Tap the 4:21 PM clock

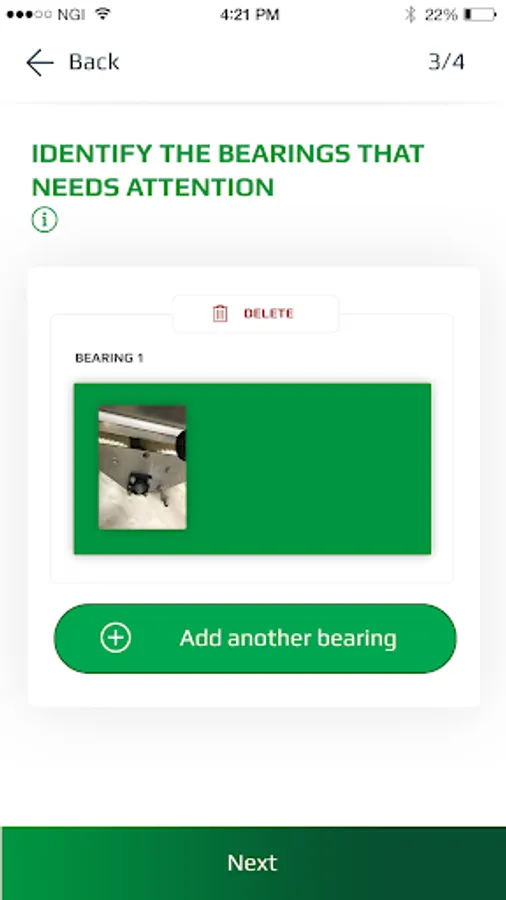tap(250, 14)
